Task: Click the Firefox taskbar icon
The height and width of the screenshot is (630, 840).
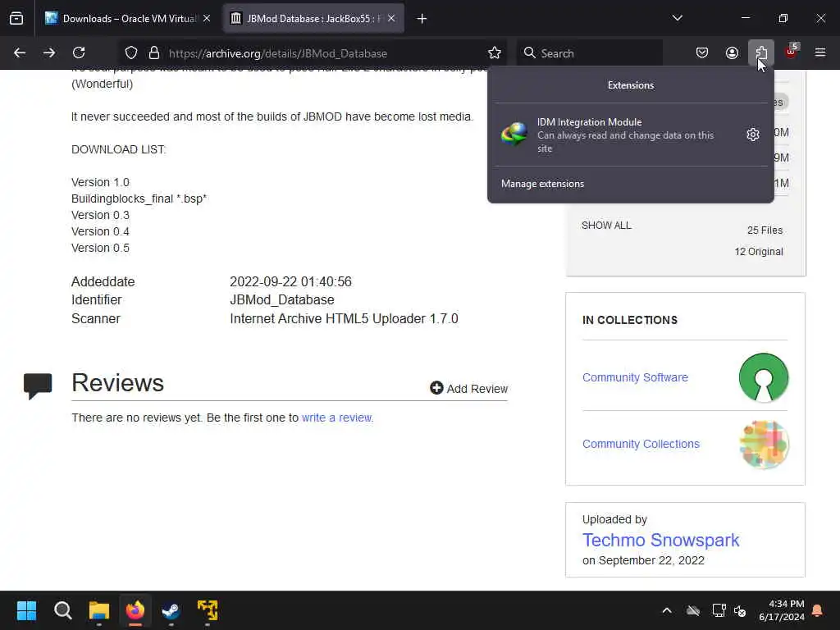Action: 135,610
